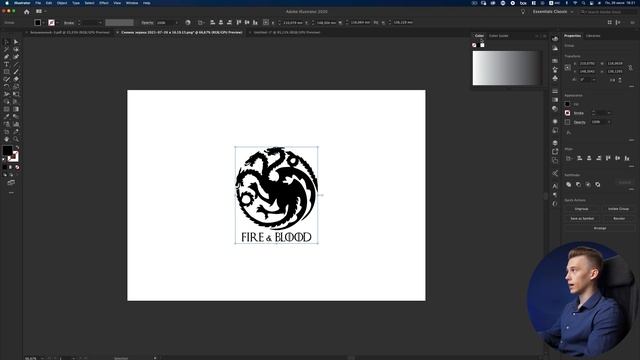
Task: Click the Ungroup button
Action: [582, 209]
